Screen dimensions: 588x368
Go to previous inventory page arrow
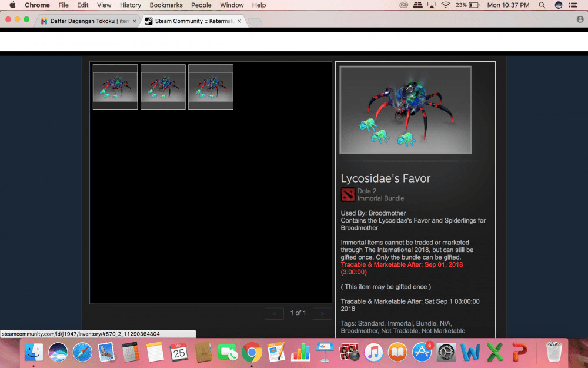coord(274,313)
